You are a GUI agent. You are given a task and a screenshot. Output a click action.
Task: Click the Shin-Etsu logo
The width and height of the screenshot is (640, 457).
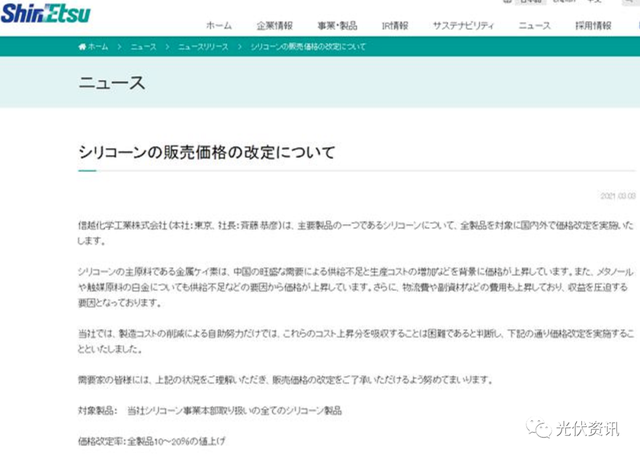pyautogui.click(x=46, y=13)
